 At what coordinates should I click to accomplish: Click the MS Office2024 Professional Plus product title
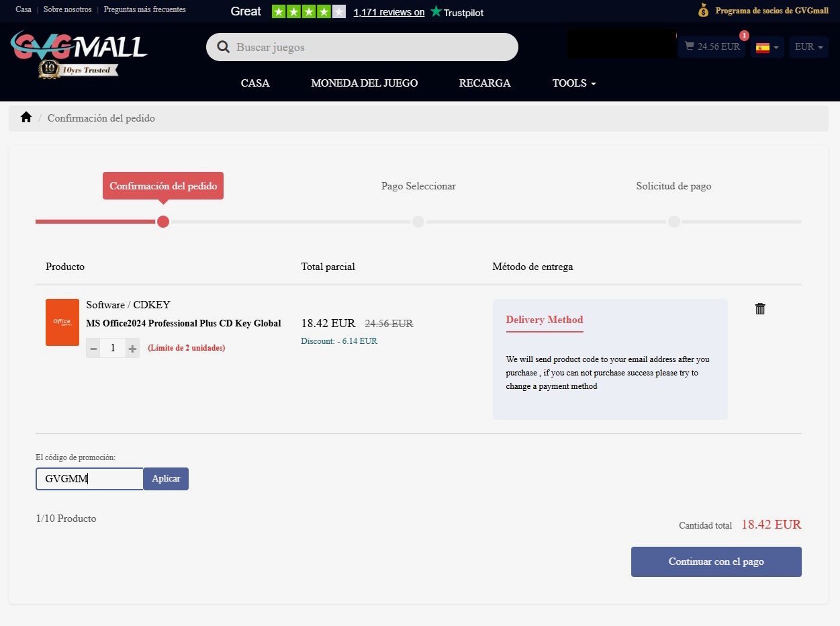[x=183, y=323]
